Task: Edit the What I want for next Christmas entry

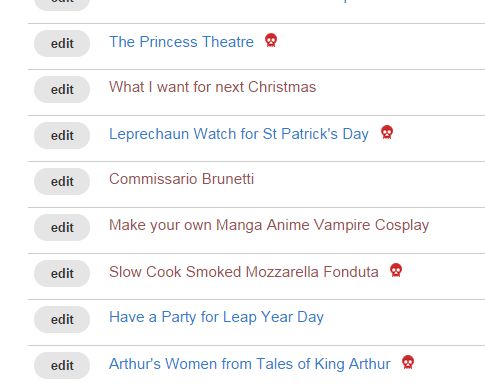Action: click(x=62, y=89)
